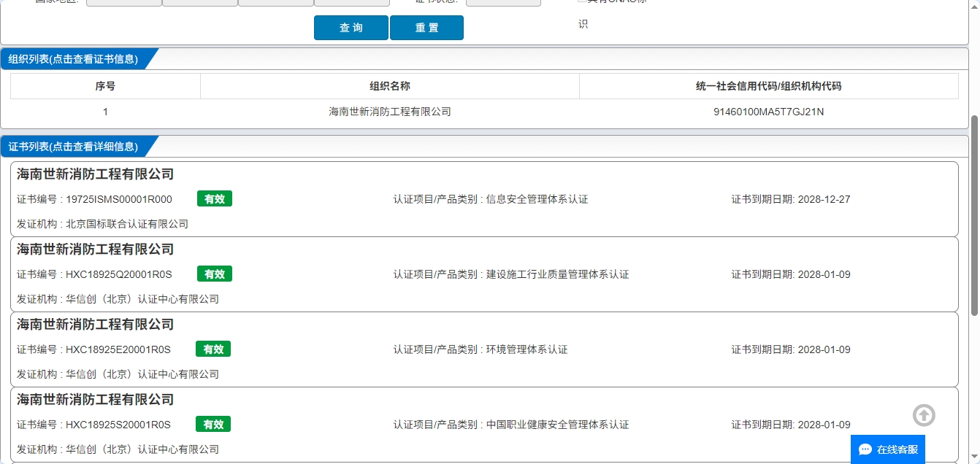Open certificate number 19725ISMS00001R000

(119, 199)
